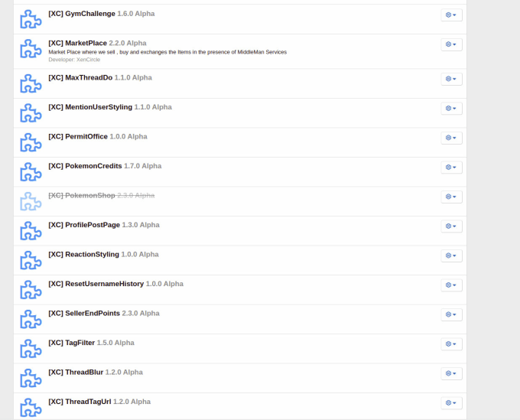The height and width of the screenshot is (420, 520).
Task: Open the gear dropdown for PokemonCredits
Action: [x=451, y=168]
